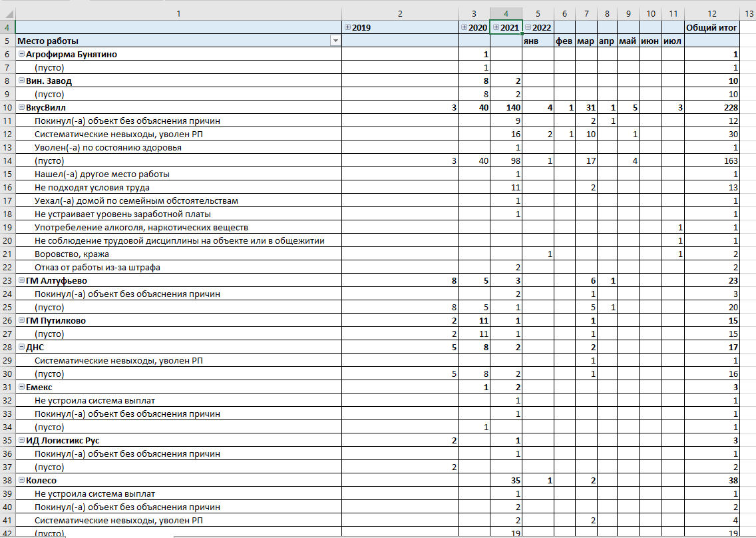Collapse the ГМ Путилково group
Screen dimensions: 756x538
point(21,320)
